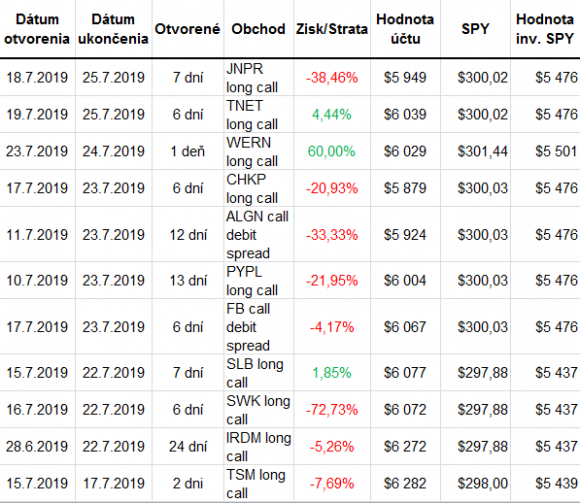Image resolution: width=580 pixels, height=503 pixels.
Task: Click the 'Hodnota účtu' column header
Action: tap(405, 29)
